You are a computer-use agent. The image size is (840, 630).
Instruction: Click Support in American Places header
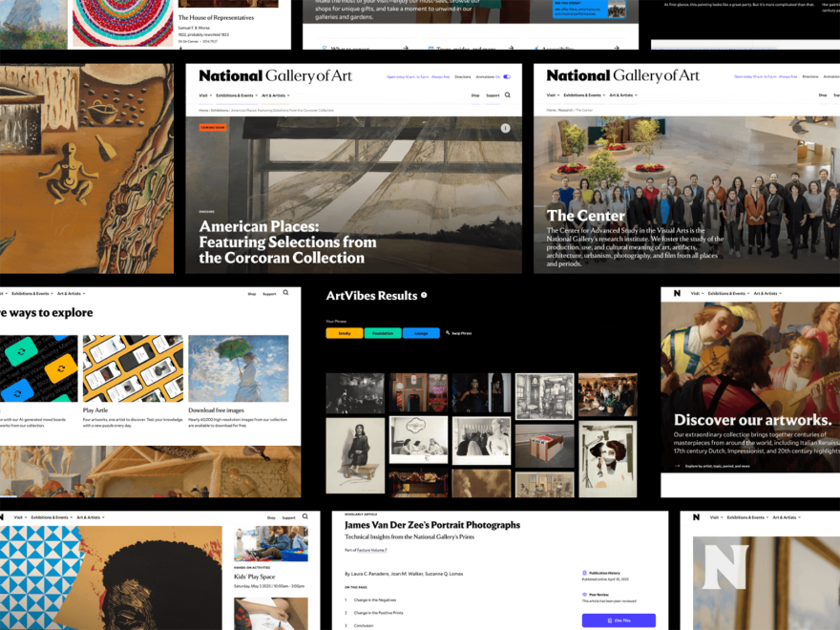(x=492, y=95)
